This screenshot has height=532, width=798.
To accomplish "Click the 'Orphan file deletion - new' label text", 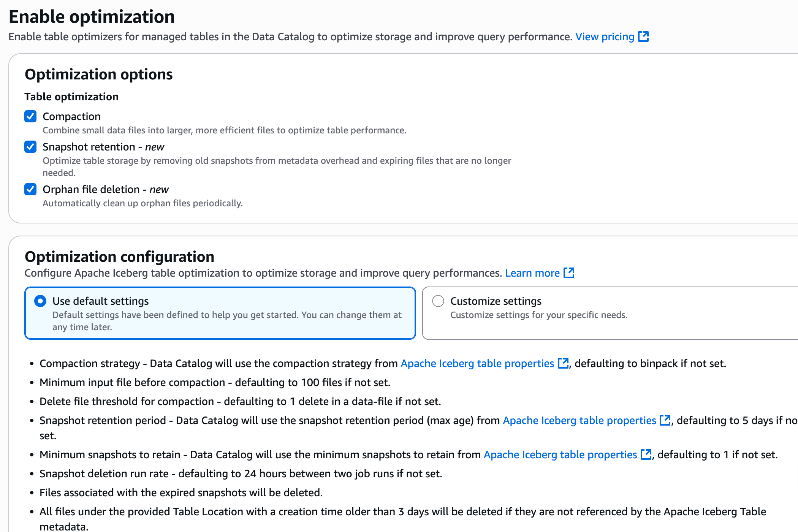I will [x=106, y=190].
